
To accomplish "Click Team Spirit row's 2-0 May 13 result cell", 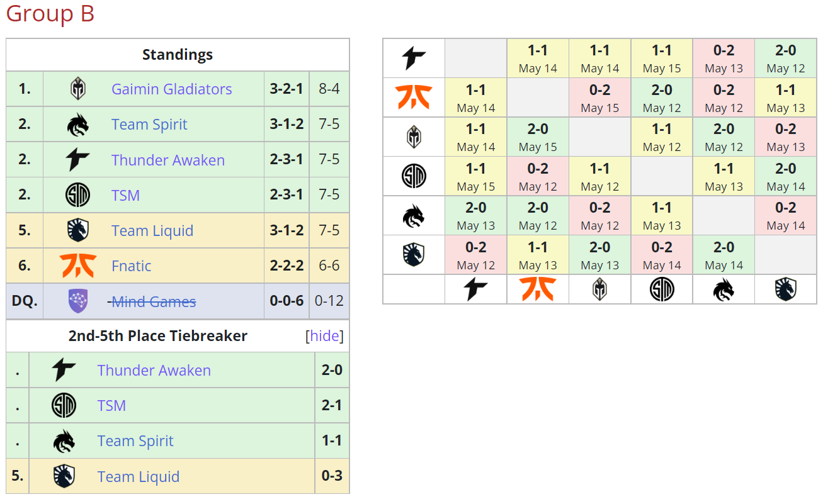I will click(475, 216).
